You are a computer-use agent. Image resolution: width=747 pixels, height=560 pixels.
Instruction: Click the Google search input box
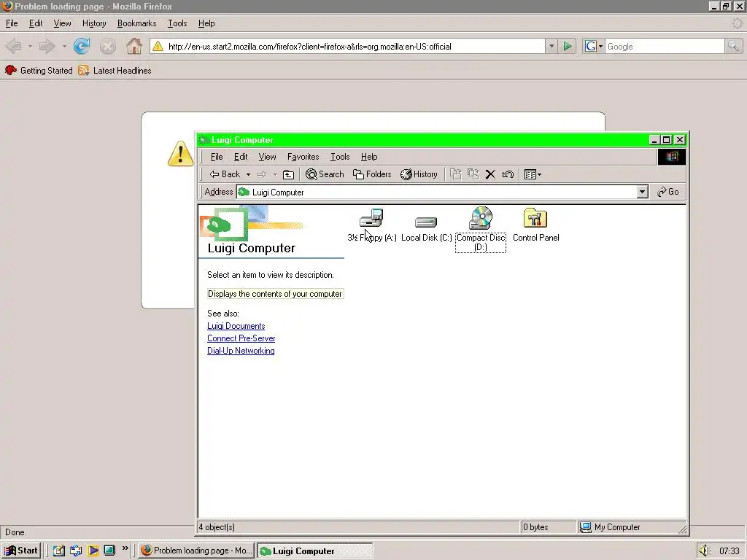coord(665,46)
